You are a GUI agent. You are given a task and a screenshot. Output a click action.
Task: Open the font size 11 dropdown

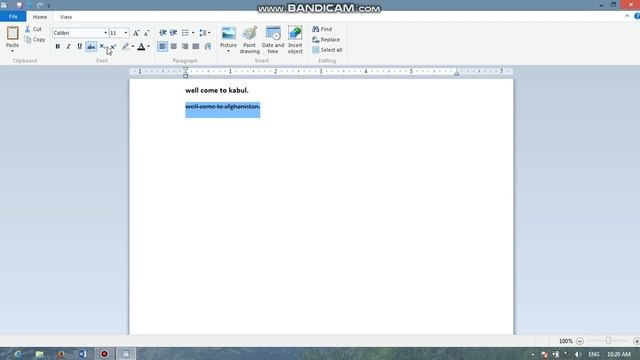(126, 33)
